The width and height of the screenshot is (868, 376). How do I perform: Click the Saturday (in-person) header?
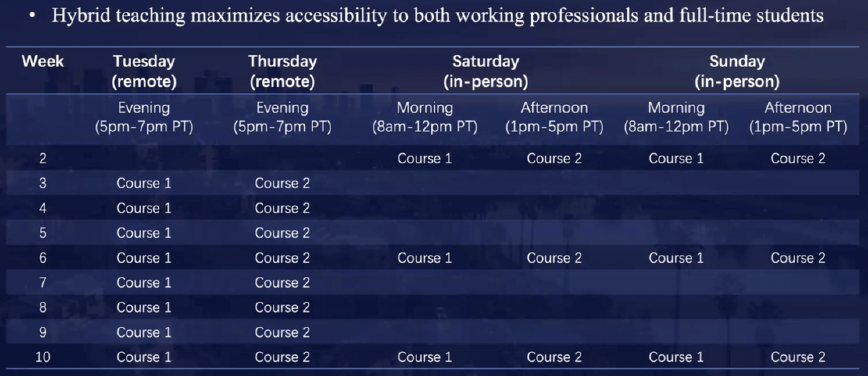[486, 71]
